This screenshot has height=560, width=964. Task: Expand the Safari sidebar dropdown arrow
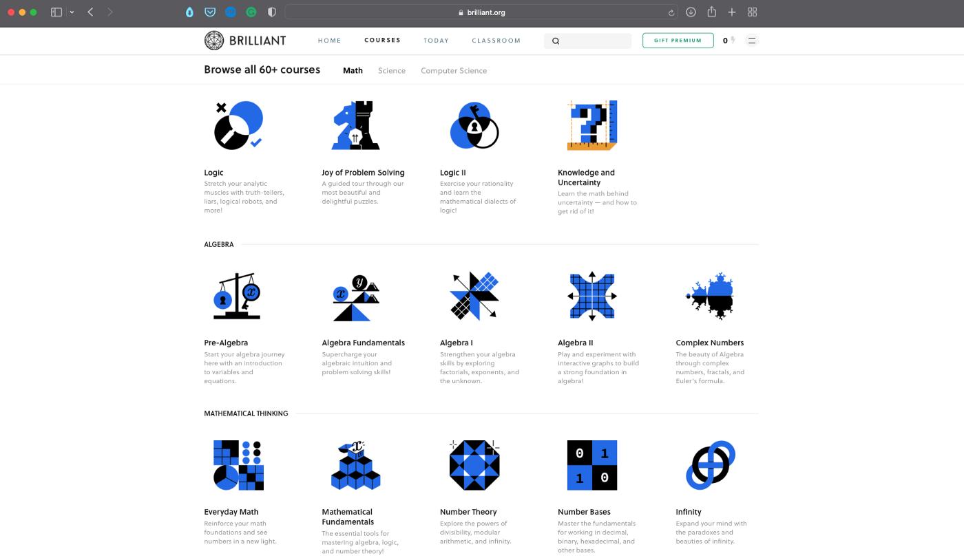pos(72,12)
